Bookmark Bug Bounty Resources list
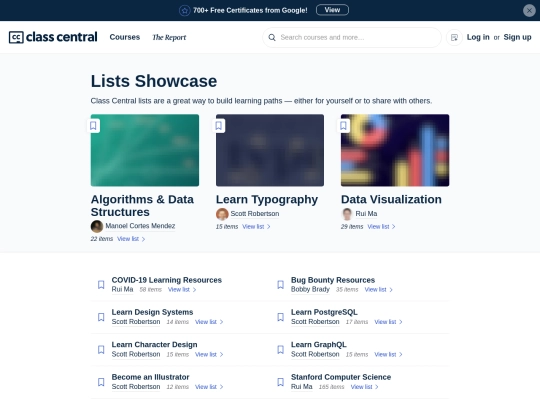The height and width of the screenshot is (405, 540). tap(280, 284)
